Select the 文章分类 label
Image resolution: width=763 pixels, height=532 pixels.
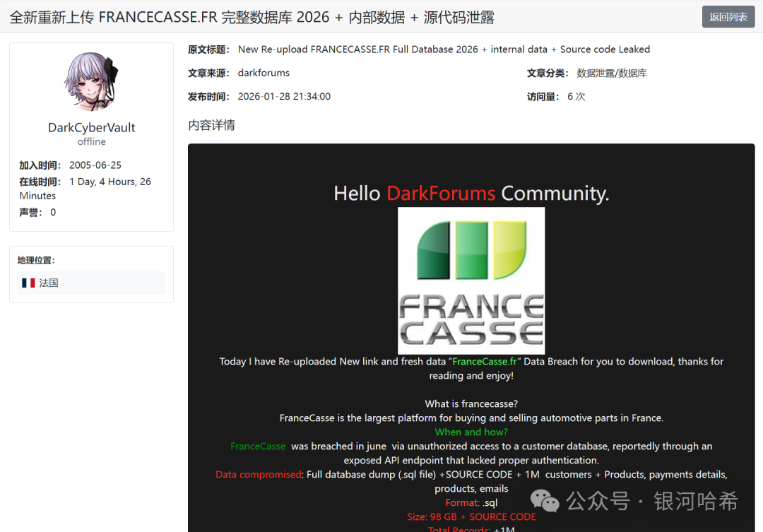548,73
